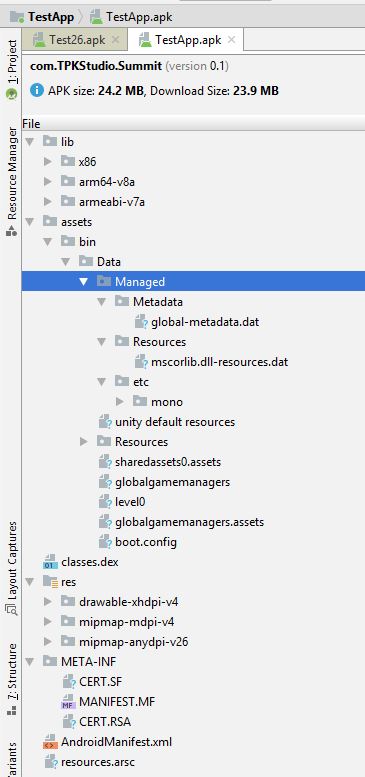Screen dimensions: 365x777
Task: Expand the mono folder arrow
Action: tap(119, 402)
